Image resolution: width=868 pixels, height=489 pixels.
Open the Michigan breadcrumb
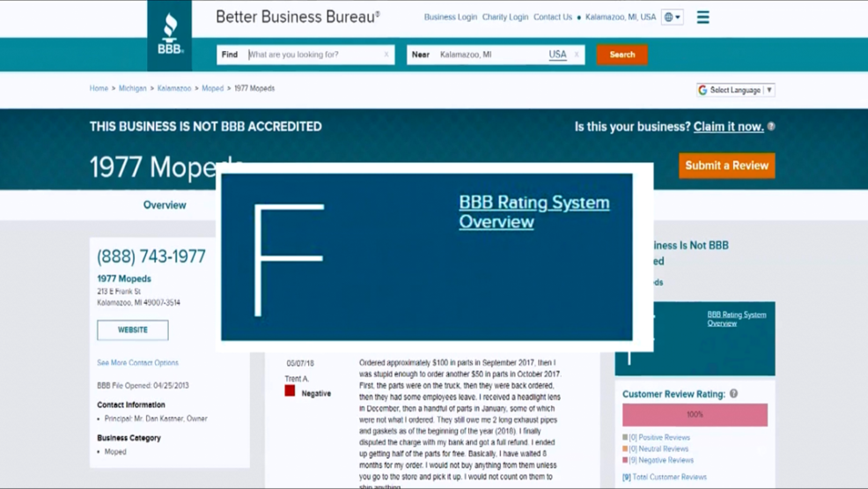click(x=132, y=88)
